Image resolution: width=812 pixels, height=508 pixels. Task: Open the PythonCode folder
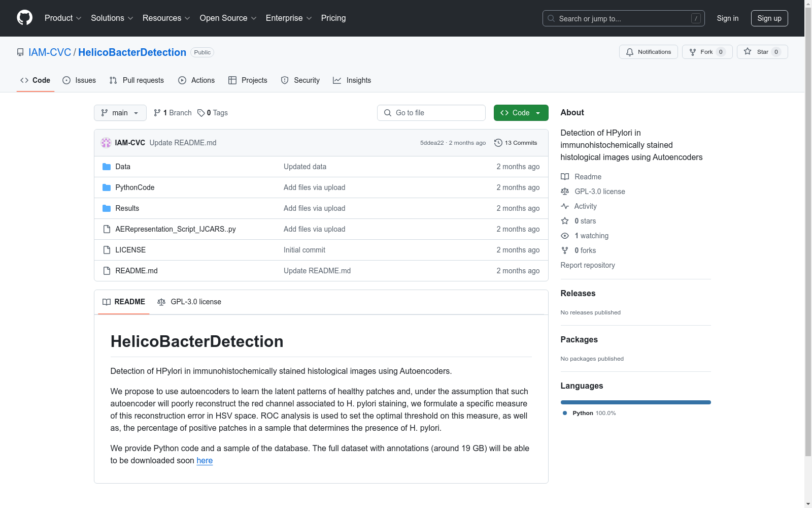pos(135,187)
